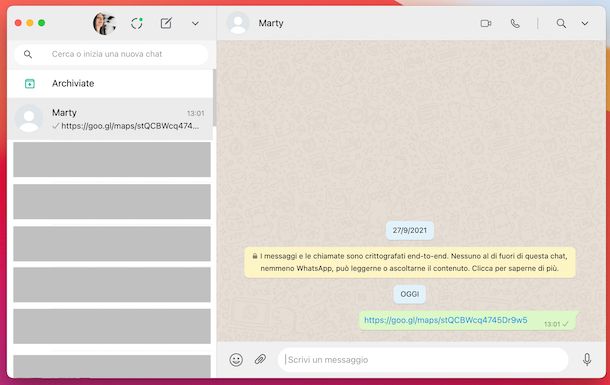
Task: Open the attachment paperclip menu
Action: [x=260, y=359]
